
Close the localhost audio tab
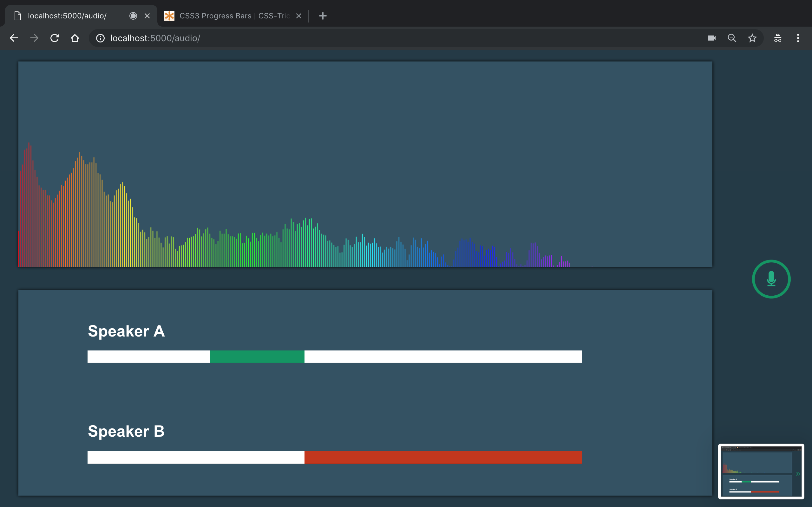click(x=147, y=16)
